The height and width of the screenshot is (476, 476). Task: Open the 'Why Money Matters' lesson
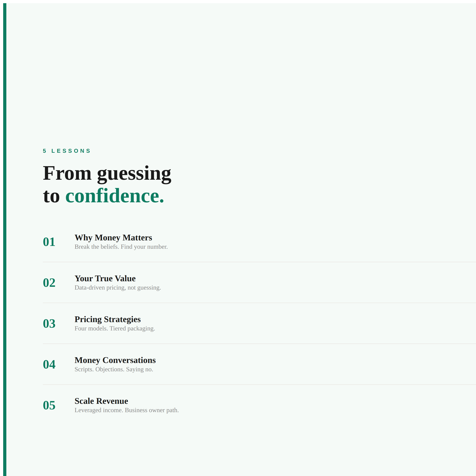[x=113, y=238]
